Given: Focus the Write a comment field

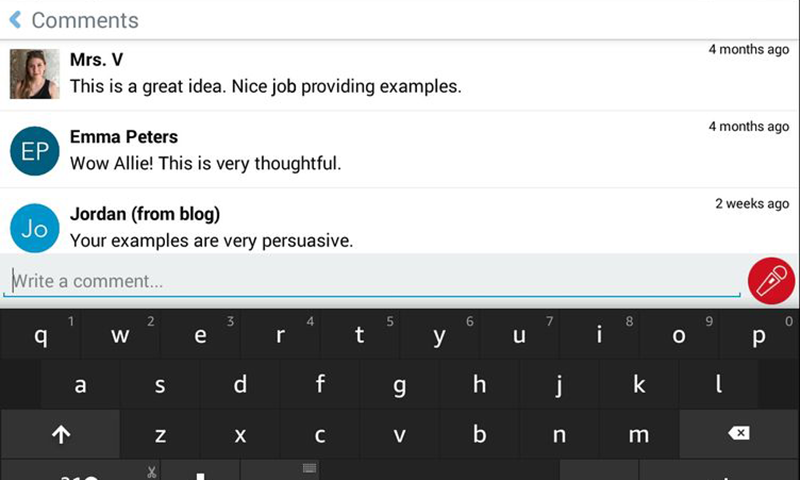Looking at the screenshot, I should click(370, 281).
